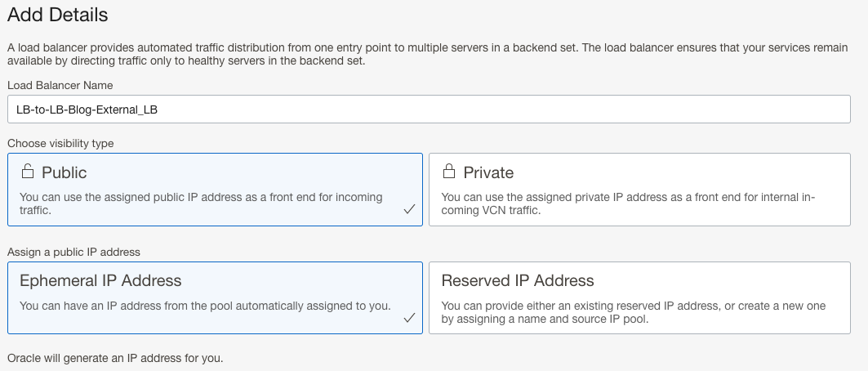Click the Load Balancer Name label
868x371 pixels.
tap(60, 85)
